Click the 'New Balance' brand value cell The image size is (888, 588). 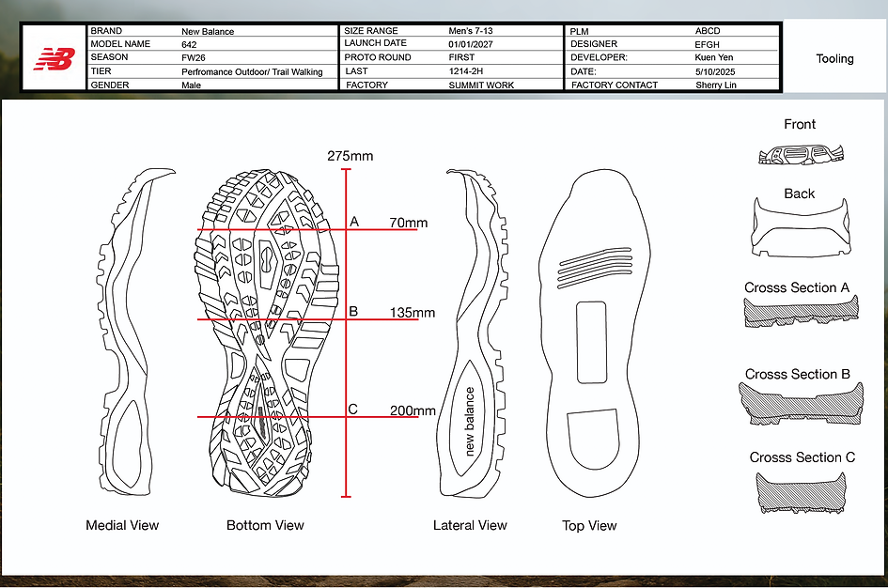tap(208, 32)
